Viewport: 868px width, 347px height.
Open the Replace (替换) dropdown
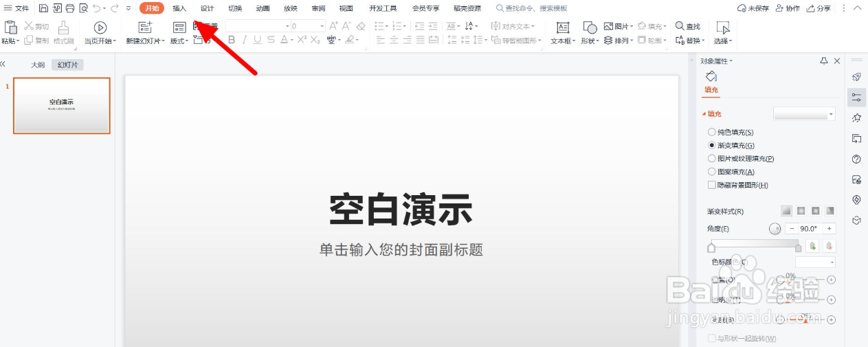[689, 41]
